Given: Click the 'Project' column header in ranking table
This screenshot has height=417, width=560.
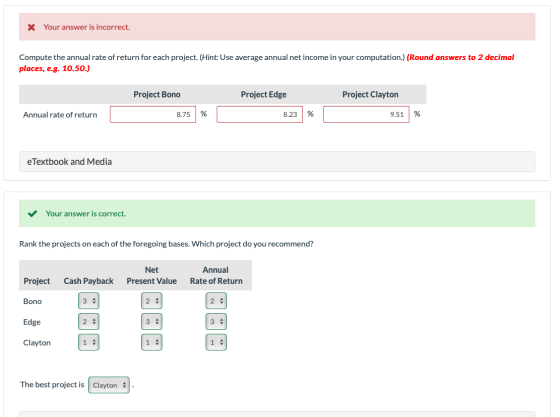Looking at the screenshot, I should point(37,281).
